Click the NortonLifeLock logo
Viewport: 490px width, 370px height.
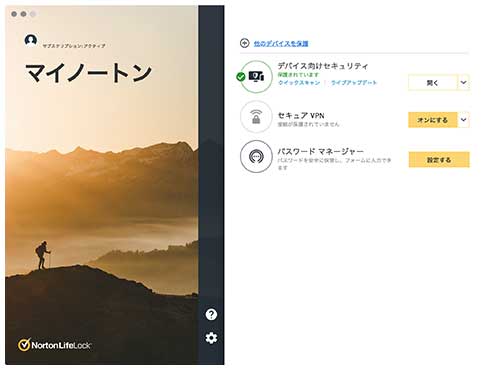(x=54, y=345)
